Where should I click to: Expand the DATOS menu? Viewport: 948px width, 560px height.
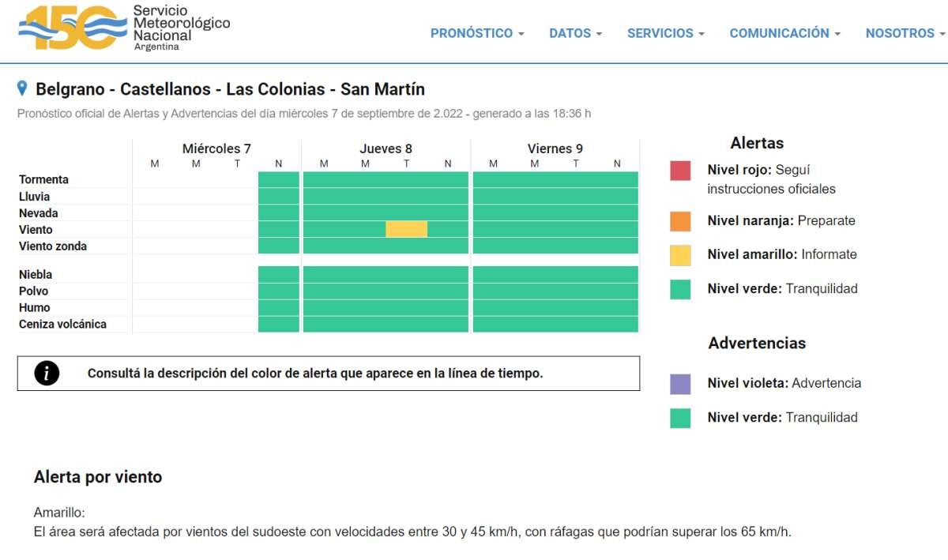[x=575, y=33]
